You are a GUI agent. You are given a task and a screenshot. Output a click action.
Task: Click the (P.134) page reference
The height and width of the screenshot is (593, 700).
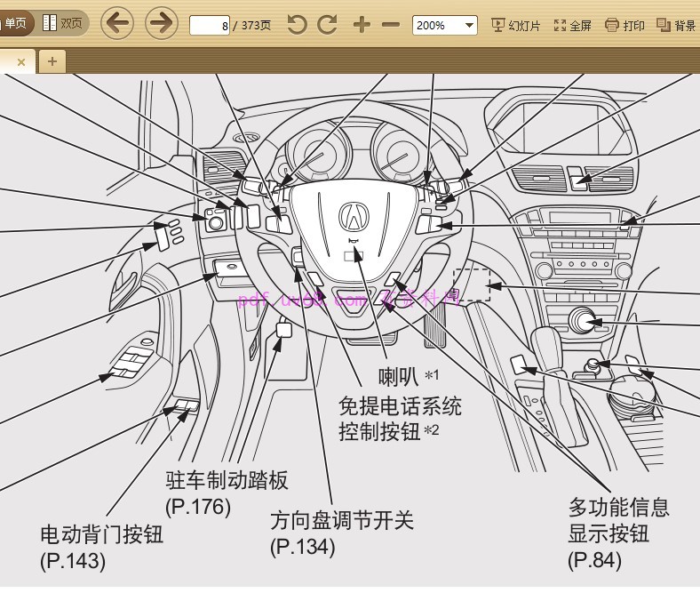[x=303, y=547]
